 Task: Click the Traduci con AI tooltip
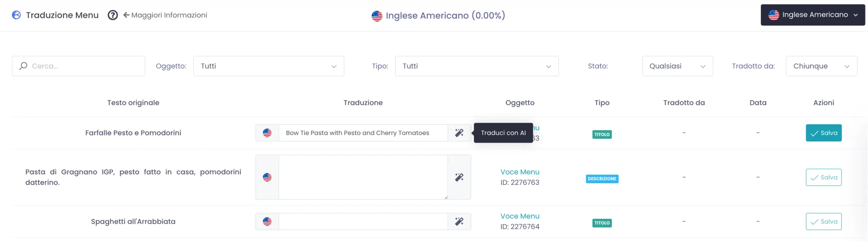coord(504,133)
